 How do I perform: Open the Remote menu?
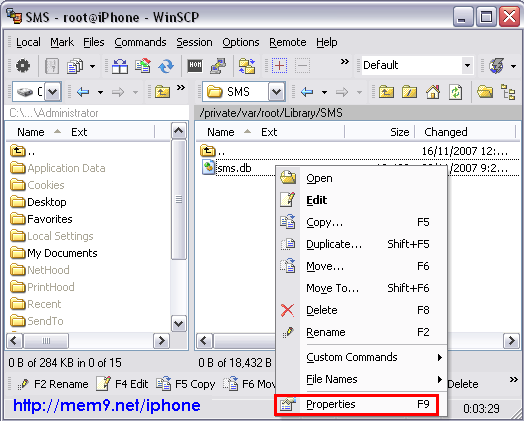[x=287, y=42]
